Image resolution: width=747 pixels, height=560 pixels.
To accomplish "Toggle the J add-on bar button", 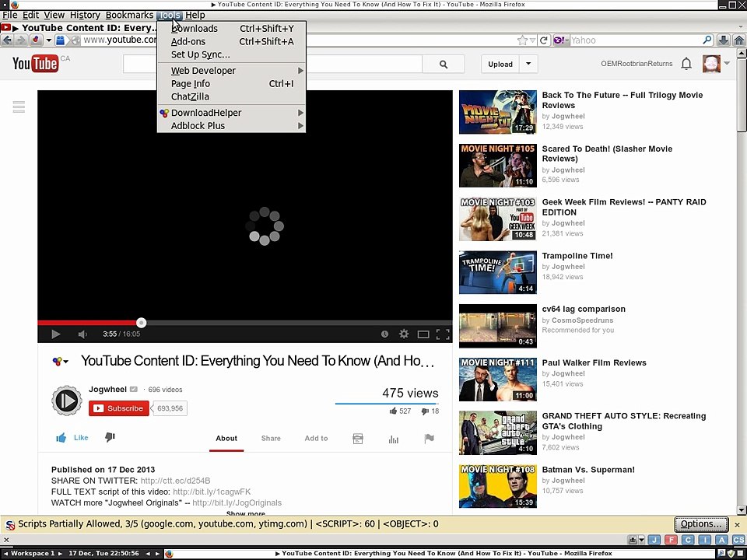I will [654, 540].
